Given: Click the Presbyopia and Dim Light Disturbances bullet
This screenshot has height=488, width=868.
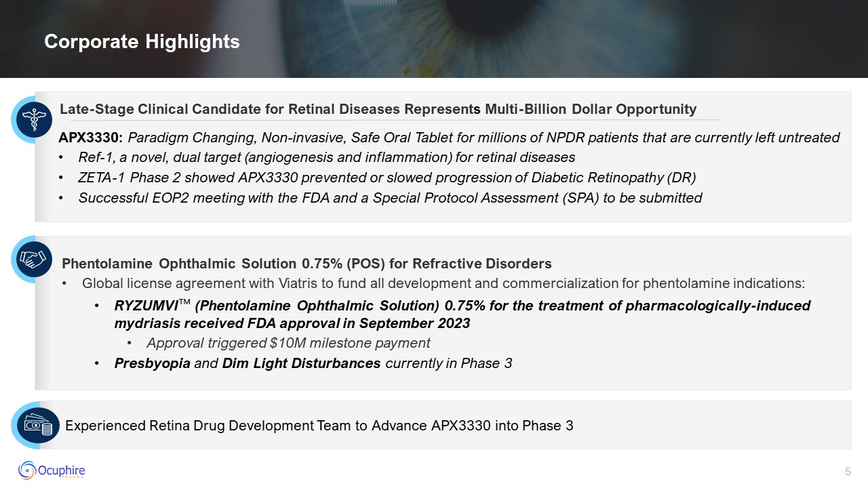Looking at the screenshot, I should coord(313,363).
